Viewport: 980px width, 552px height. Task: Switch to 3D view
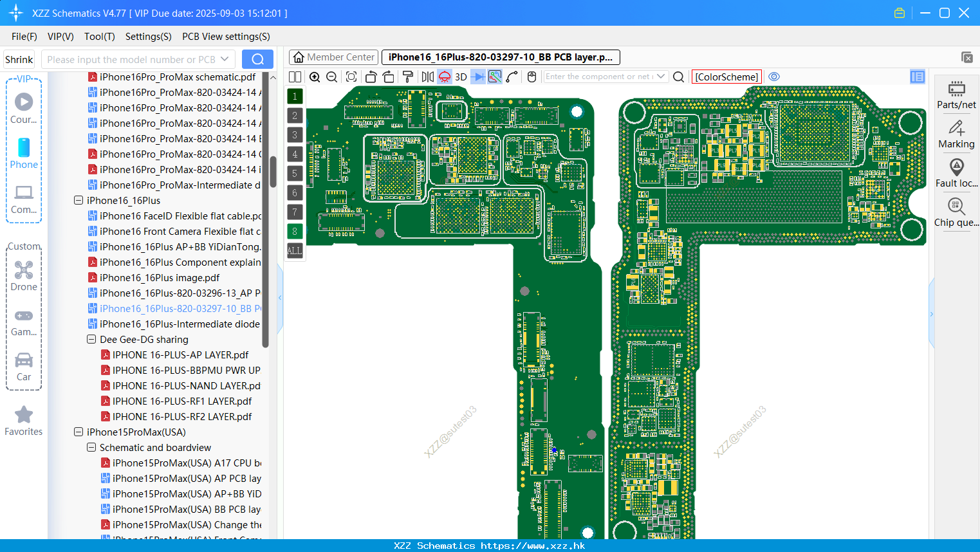pyautogui.click(x=461, y=77)
